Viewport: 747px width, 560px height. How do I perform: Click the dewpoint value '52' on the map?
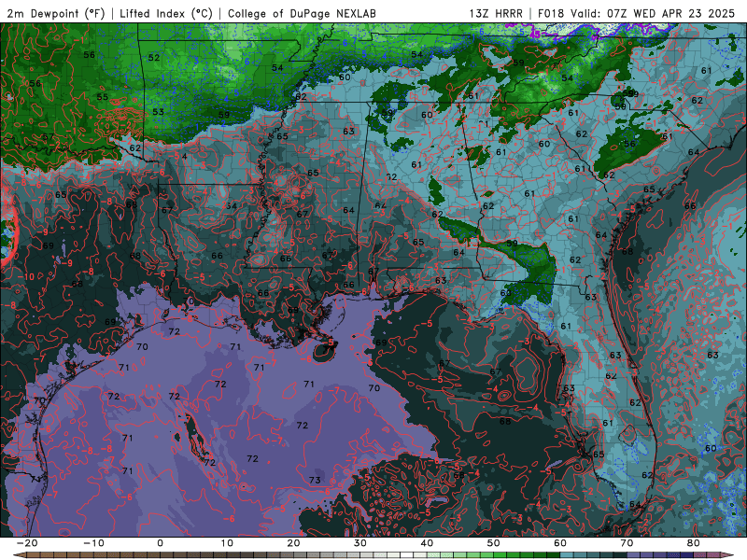[x=154, y=58]
